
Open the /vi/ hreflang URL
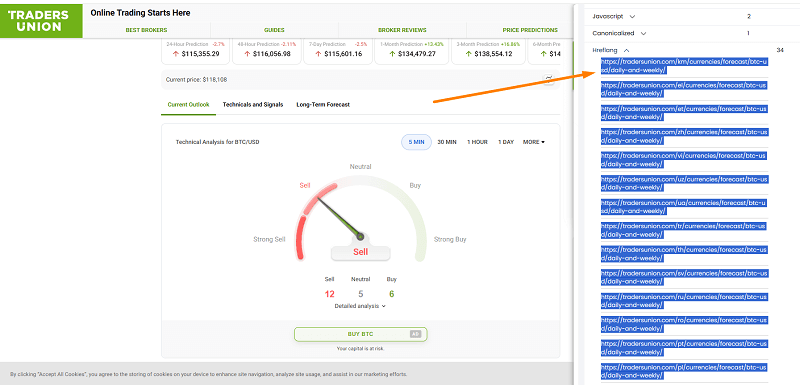(684, 160)
